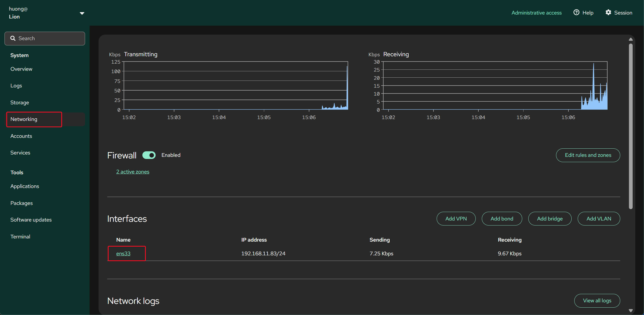Click the search magnifier icon
This screenshot has height=315, width=644.
[x=13, y=38]
